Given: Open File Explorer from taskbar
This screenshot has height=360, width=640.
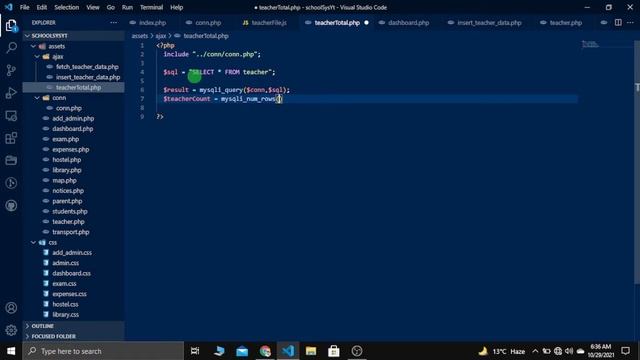Looking at the screenshot, I should tap(311, 351).
